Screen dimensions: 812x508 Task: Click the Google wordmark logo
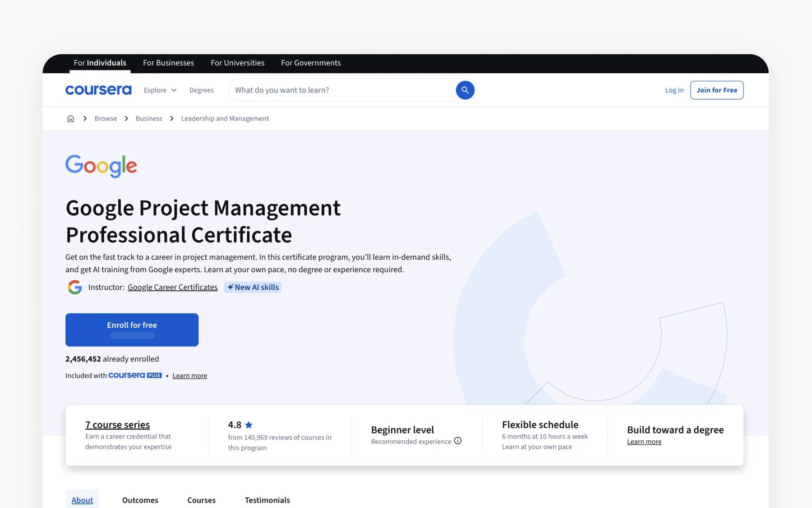pos(101,166)
